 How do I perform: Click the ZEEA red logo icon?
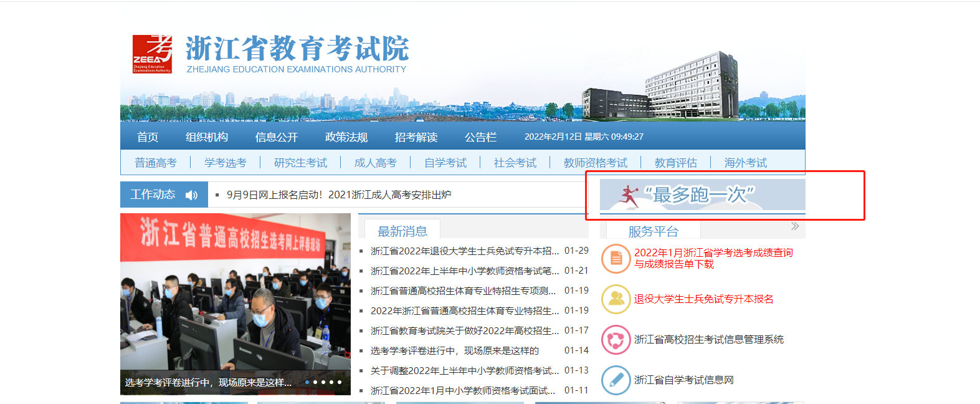(152, 54)
